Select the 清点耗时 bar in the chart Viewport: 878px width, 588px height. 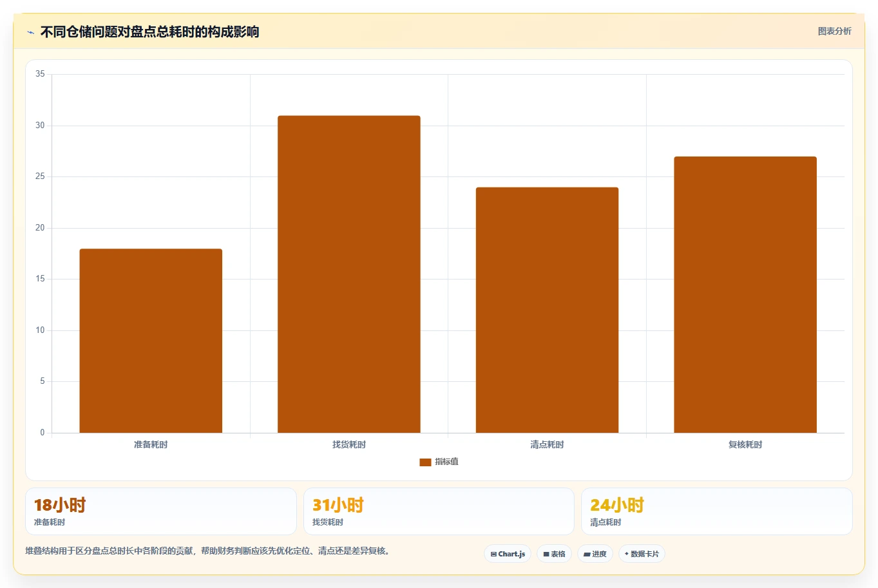point(547,310)
